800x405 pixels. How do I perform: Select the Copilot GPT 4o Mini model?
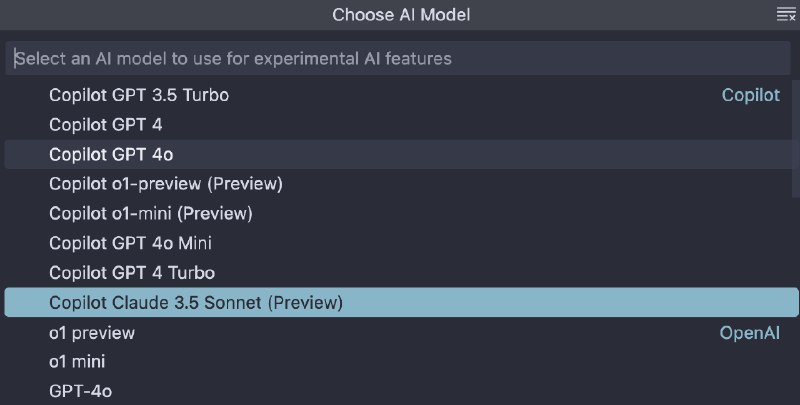coord(130,243)
